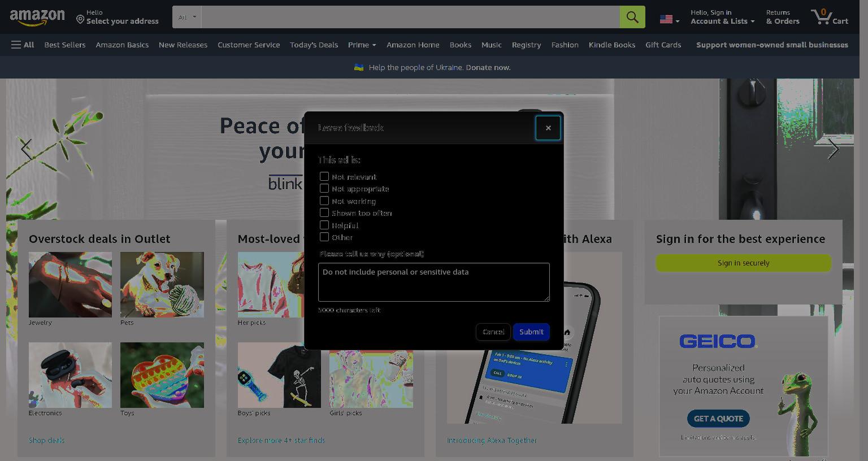Click Submit in feedback dialog
This screenshot has height=461, width=868.
[531, 332]
